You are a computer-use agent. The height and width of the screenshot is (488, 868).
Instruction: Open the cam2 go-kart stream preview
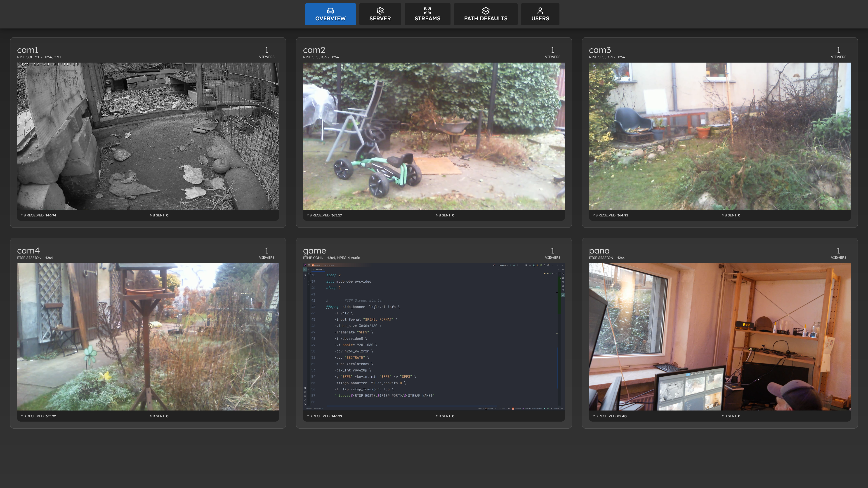click(434, 136)
